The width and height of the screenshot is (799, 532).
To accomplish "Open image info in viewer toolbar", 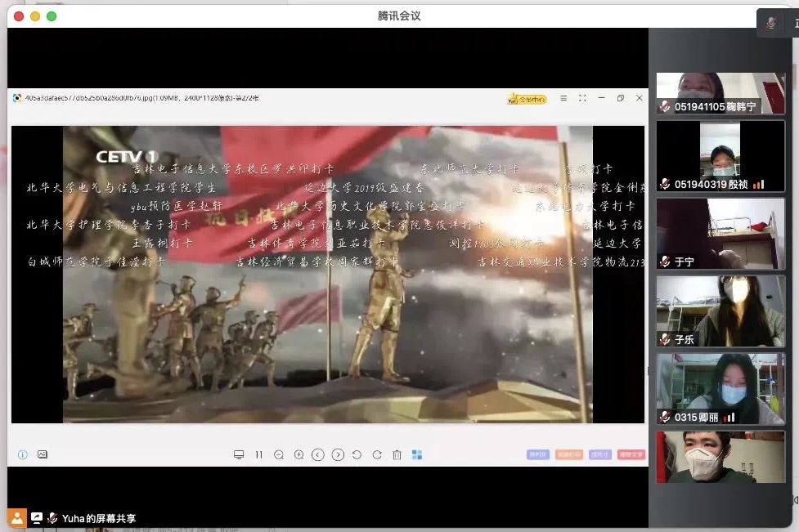I will (x=22, y=454).
